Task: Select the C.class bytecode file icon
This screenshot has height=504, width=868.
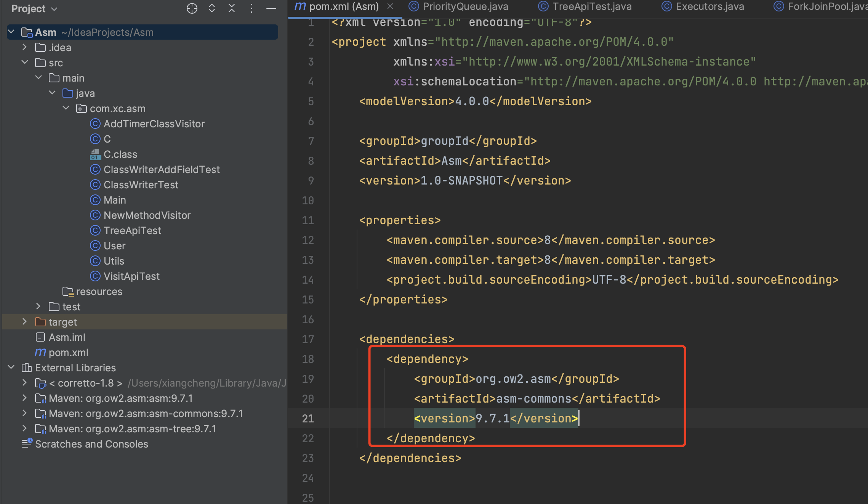Action: 95,154
